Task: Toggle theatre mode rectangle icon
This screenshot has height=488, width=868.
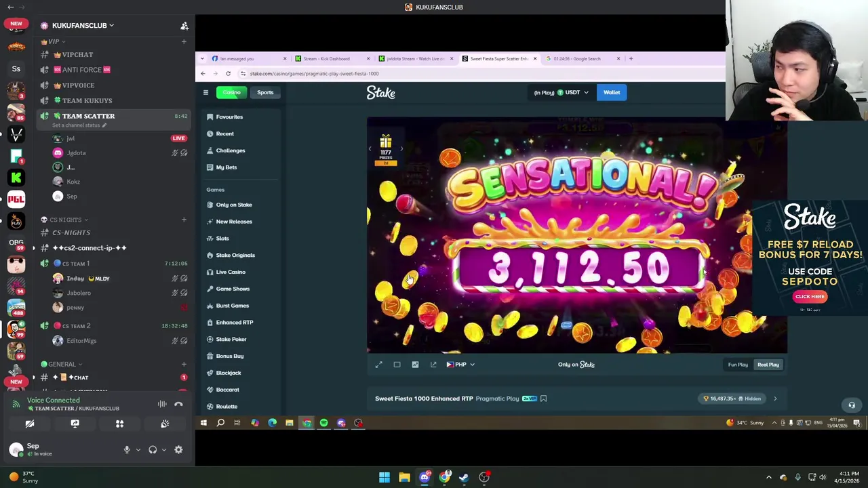Action: (x=397, y=365)
